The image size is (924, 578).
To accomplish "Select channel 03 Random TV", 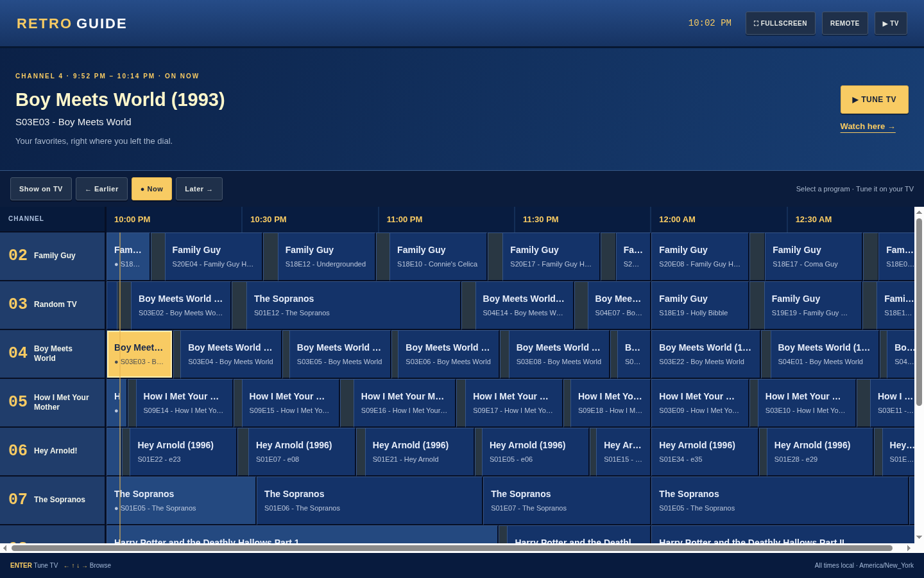I will click(x=53, y=304).
